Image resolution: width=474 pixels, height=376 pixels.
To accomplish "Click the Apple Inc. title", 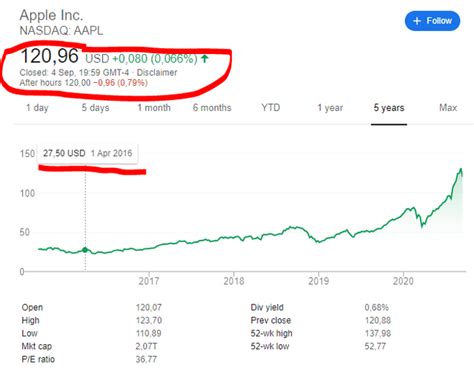I will [x=51, y=15].
